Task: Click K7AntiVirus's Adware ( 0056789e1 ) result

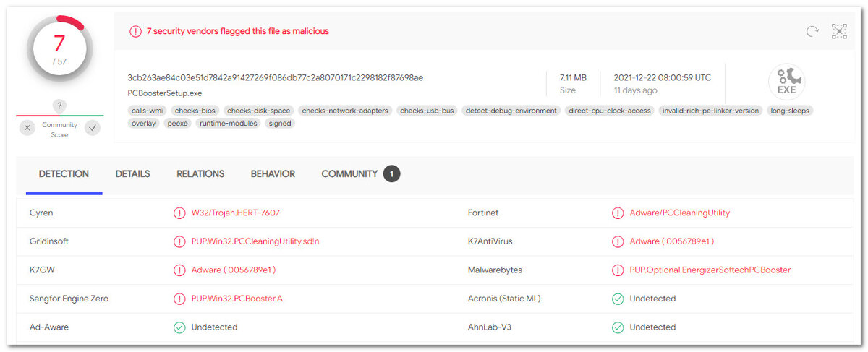Action: click(x=672, y=241)
